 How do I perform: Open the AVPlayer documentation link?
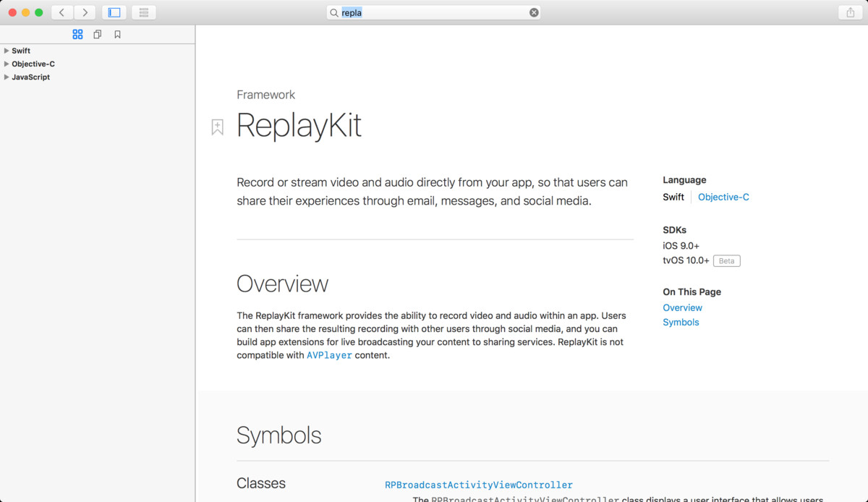330,355
